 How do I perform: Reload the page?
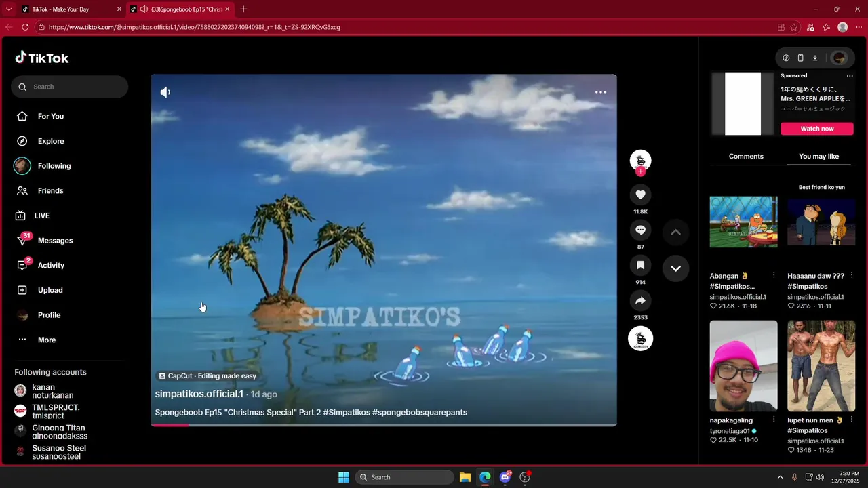[x=25, y=27]
